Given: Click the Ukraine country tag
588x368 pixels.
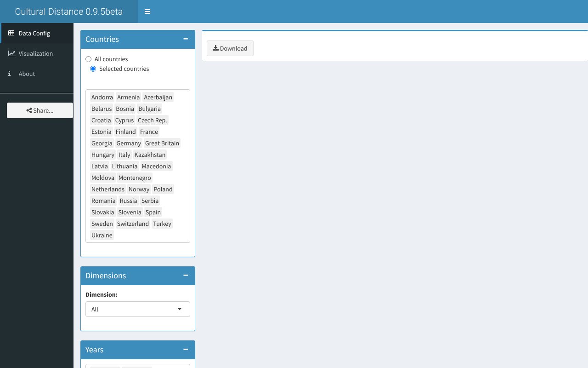Looking at the screenshot, I should click(x=102, y=235).
